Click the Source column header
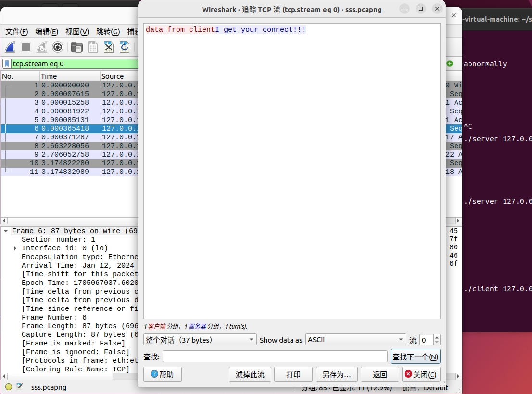Screen dimensions: 532x394 pyautogui.click(x=119, y=76)
